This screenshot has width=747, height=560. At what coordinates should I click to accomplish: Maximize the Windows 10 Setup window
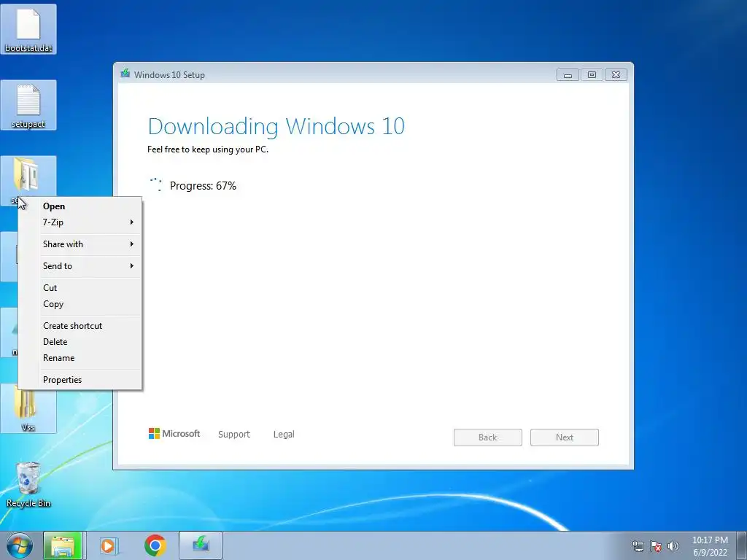click(x=592, y=75)
